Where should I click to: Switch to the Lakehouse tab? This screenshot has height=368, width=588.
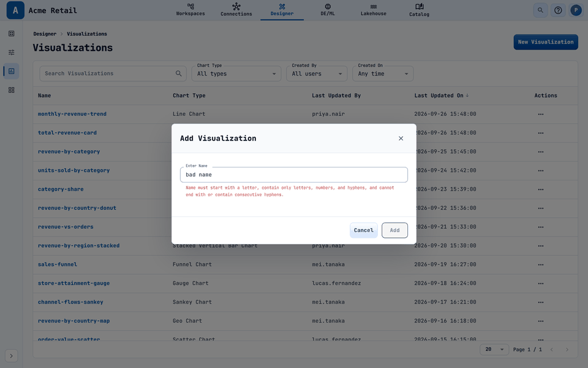(374, 10)
